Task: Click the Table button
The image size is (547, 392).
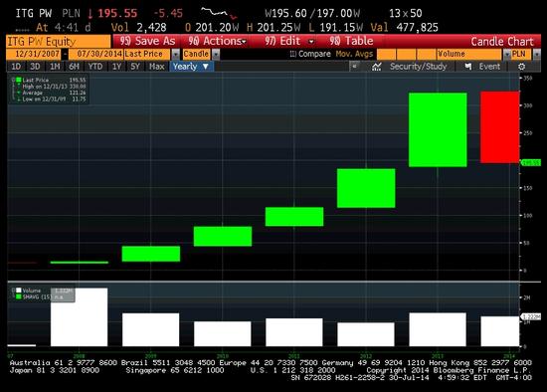Action: tap(351, 41)
